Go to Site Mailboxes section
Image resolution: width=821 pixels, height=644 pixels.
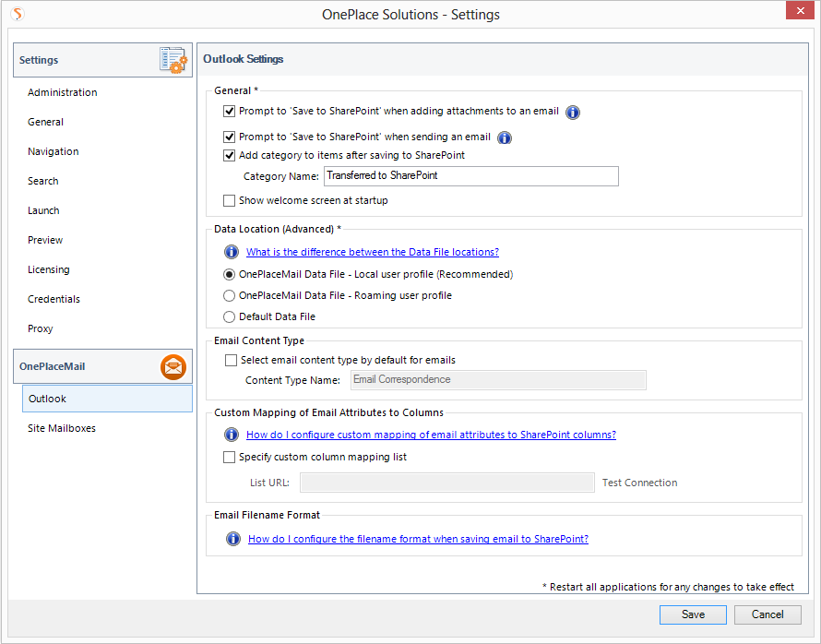(62, 428)
